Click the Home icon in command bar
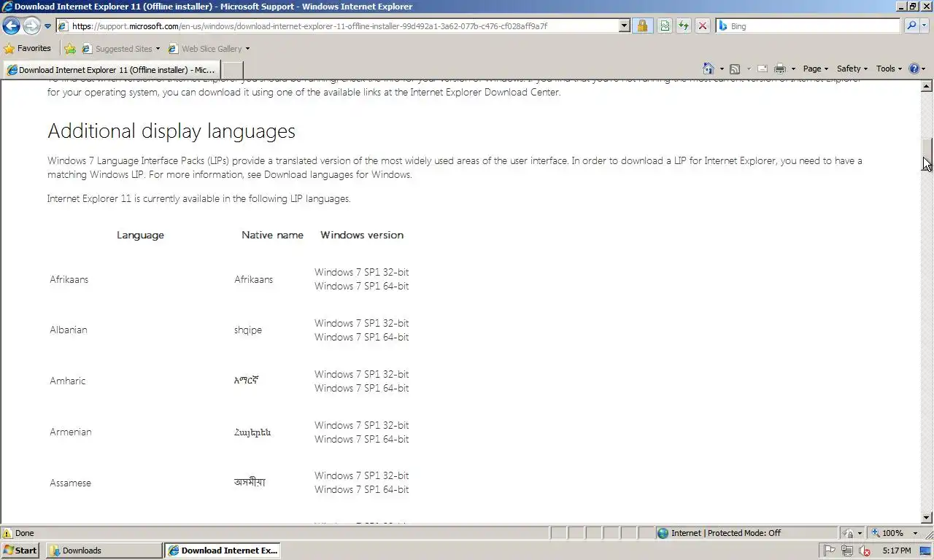The height and width of the screenshot is (560, 934). pyautogui.click(x=708, y=69)
